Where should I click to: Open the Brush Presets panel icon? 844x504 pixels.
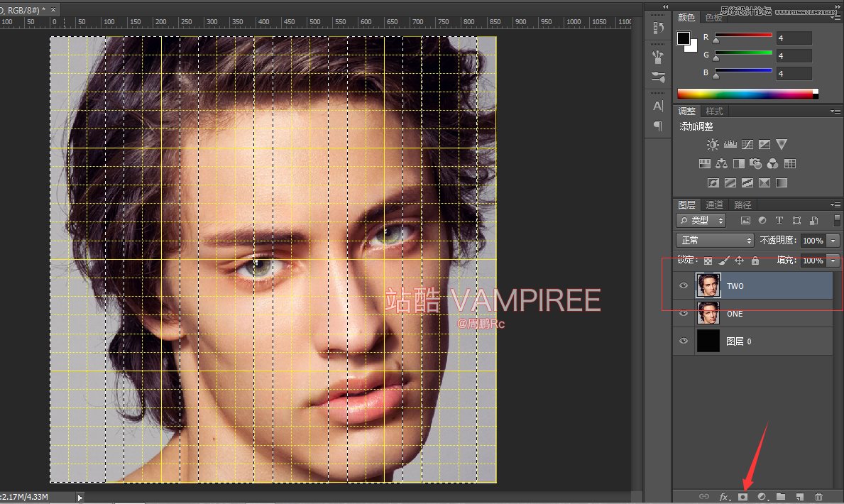click(658, 57)
